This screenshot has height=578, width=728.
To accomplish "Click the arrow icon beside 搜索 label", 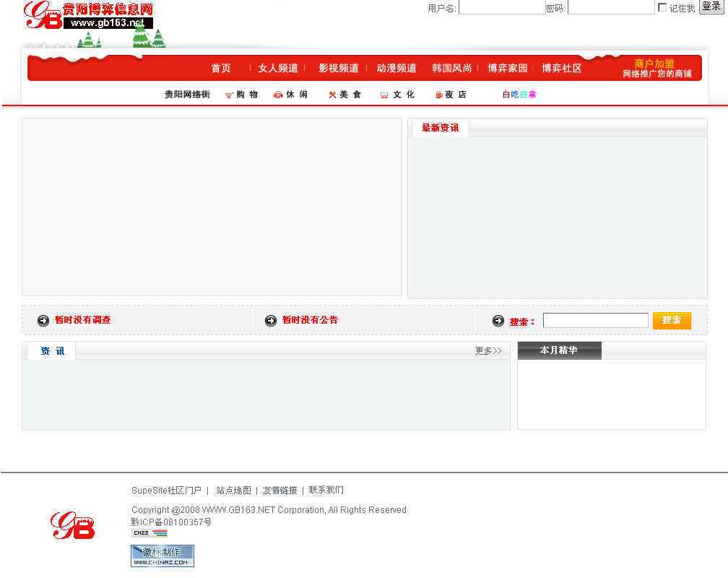I will [498, 321].
